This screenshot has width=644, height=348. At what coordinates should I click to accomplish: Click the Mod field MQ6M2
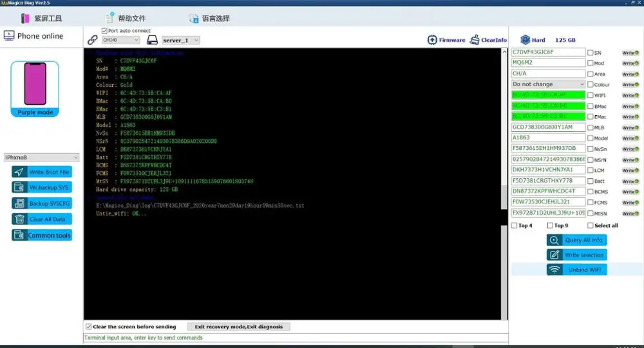pos(548,63)
